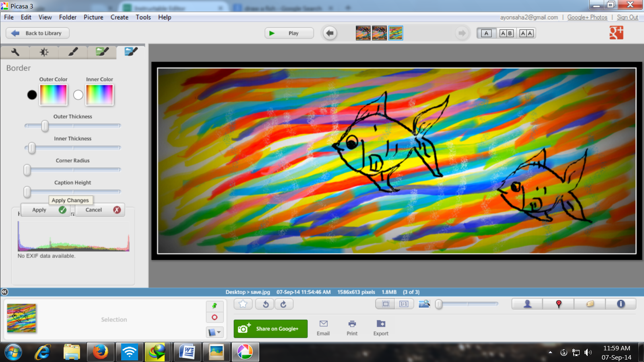
Task: Click the Google+ icon
Action: (x=616, y=33)
